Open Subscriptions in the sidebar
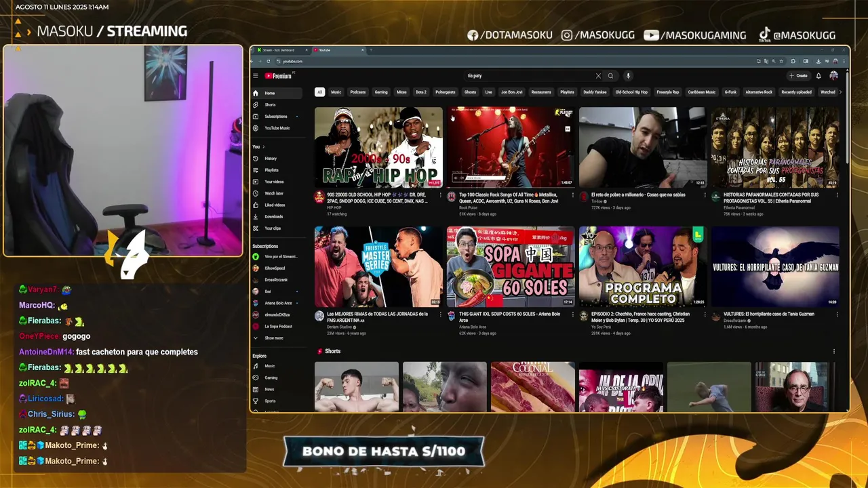868x488 pixels. (x=276, y=116)
